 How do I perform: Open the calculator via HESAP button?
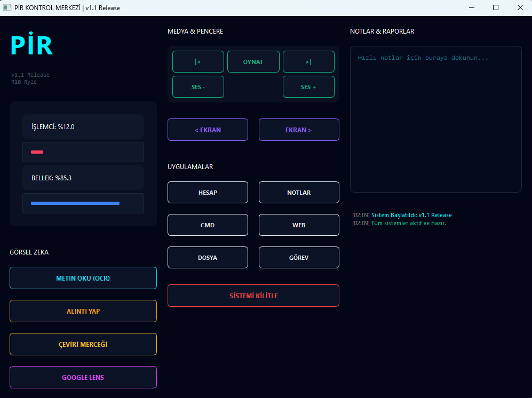208,193
